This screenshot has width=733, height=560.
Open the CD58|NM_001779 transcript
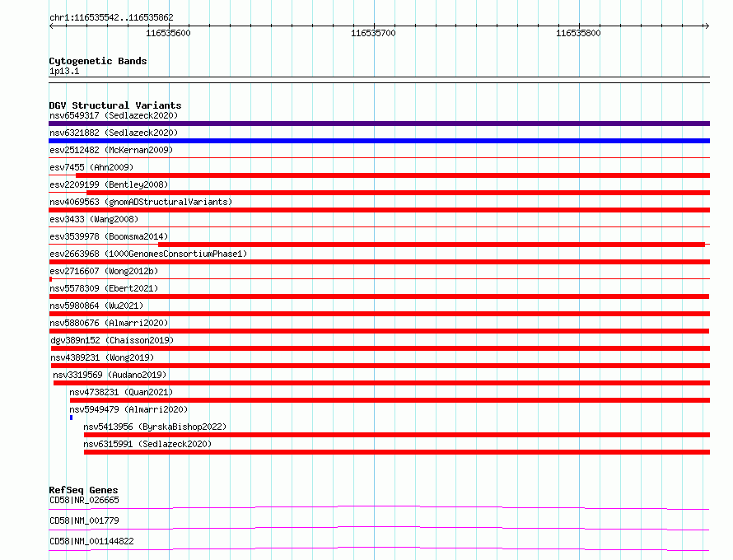pos(84,520)
